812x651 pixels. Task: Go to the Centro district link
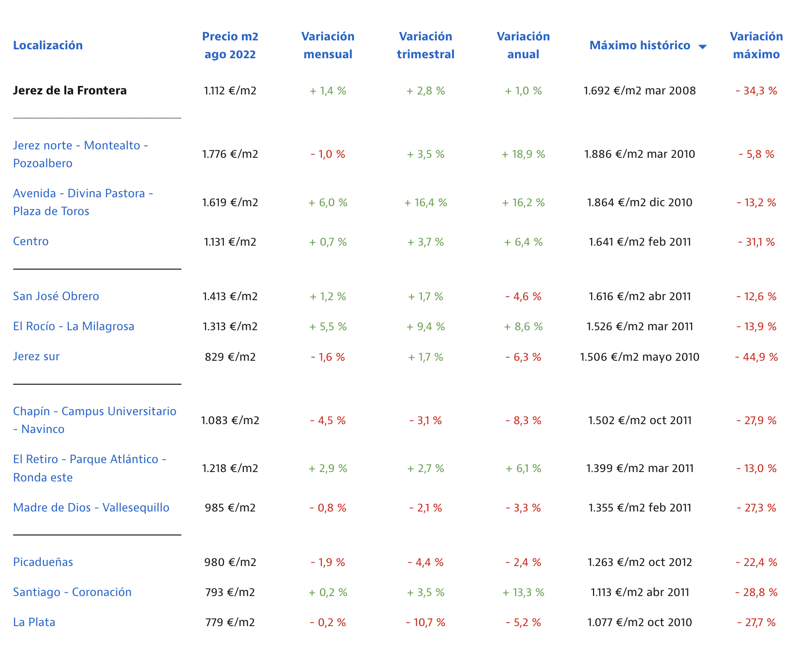coord(31,241)
